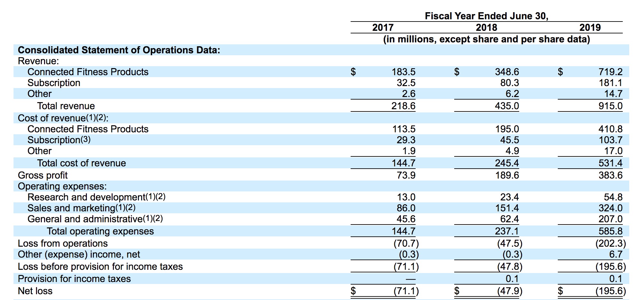Click the 'Subscription(3)' cost of revenue label
644x300 pixels.
click(59, 140)
